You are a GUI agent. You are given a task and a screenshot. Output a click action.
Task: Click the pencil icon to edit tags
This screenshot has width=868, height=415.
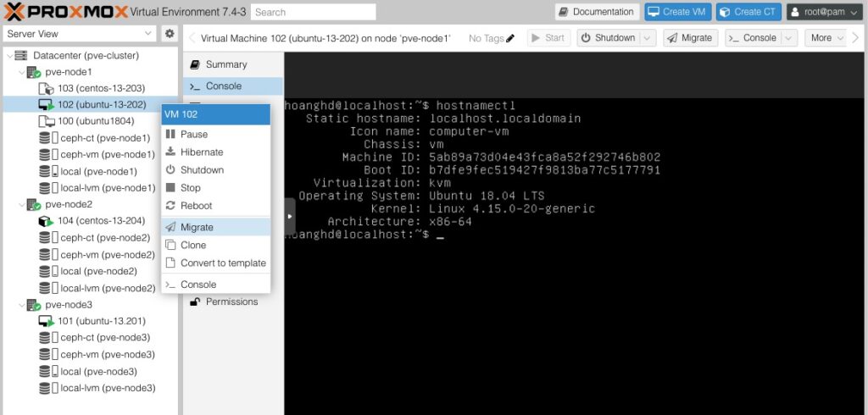(510, 38)
